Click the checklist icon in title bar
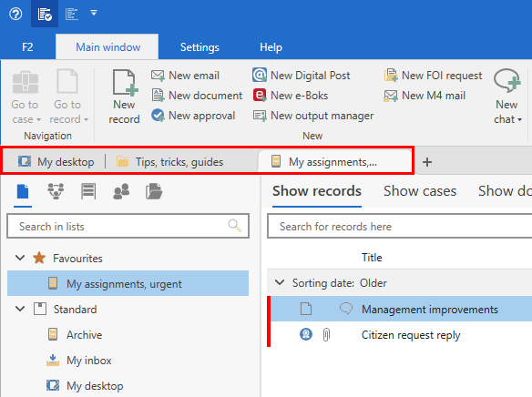532x397 pixels. click(x=45, y=14)
